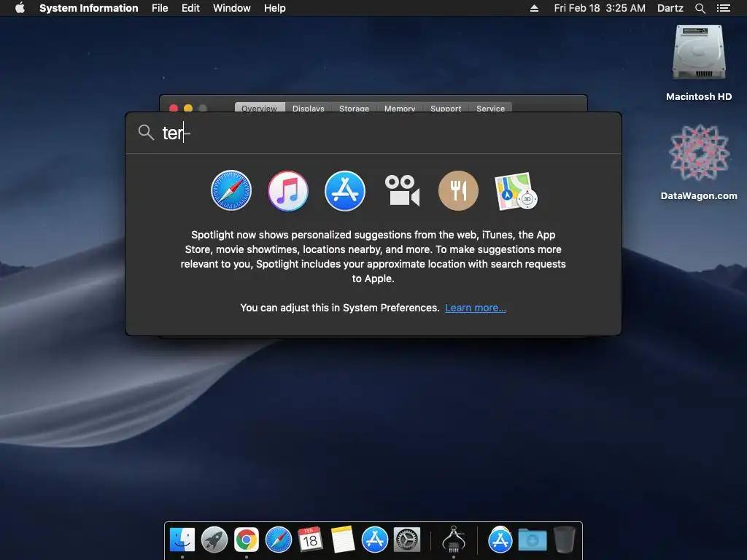This screenshot has width=747, height=560.
Task: Launch Safari from the Dock
Action: coord(278,540)
